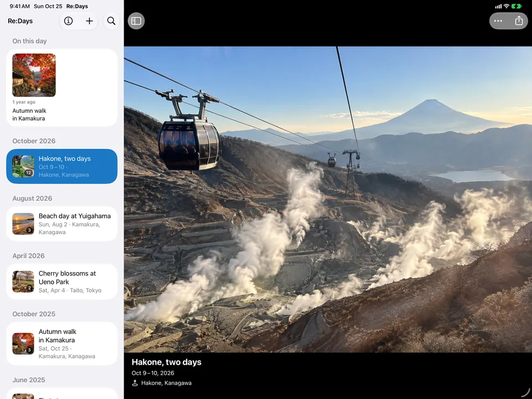Click the 'Hakone, two days' caption title
This screenshot has height=399, width=532.
(167, 362)
